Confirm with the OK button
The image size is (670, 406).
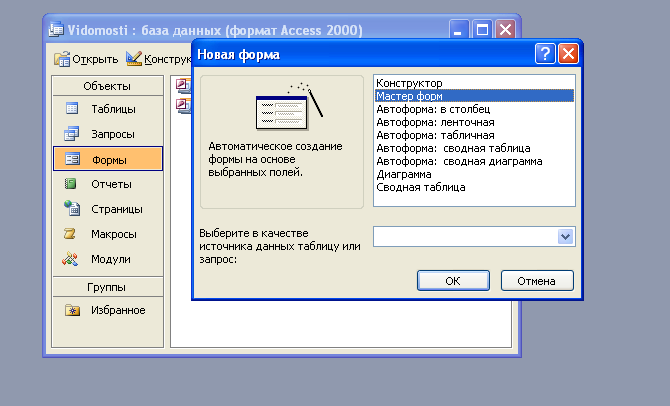click(453, 281)
